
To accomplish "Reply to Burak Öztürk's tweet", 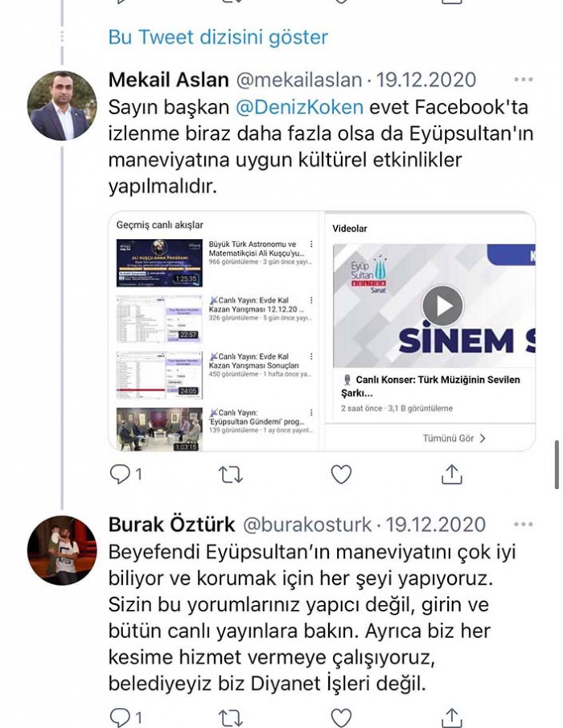I will tap(121, 718).
